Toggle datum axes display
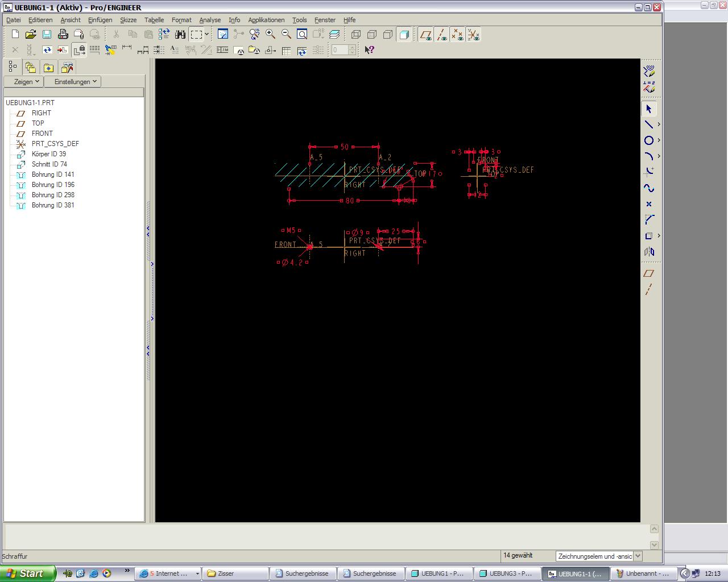This screenshot has height=582, width=728. pyautogui.click(x=441, y=35)
